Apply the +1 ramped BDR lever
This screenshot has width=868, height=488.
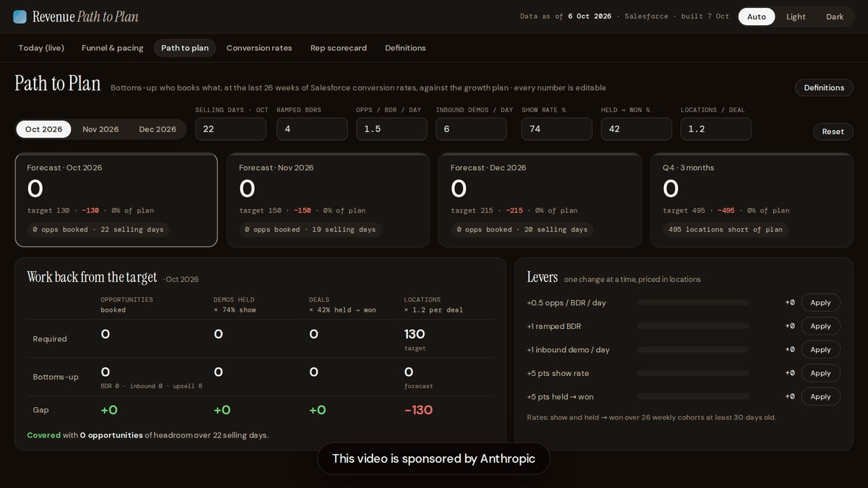(x=820, y=326)
